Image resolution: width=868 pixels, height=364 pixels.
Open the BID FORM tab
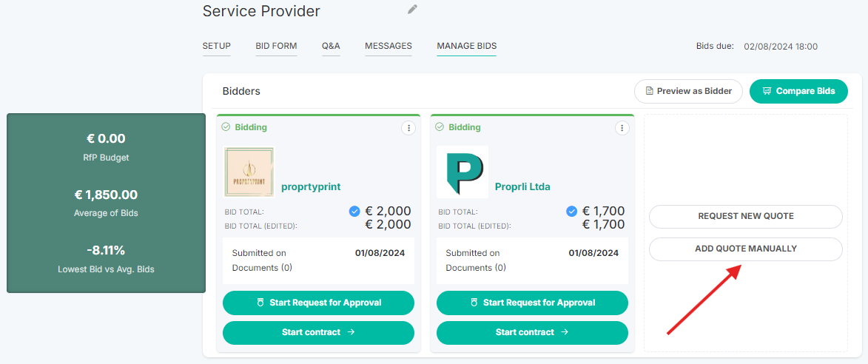(276, 46)
